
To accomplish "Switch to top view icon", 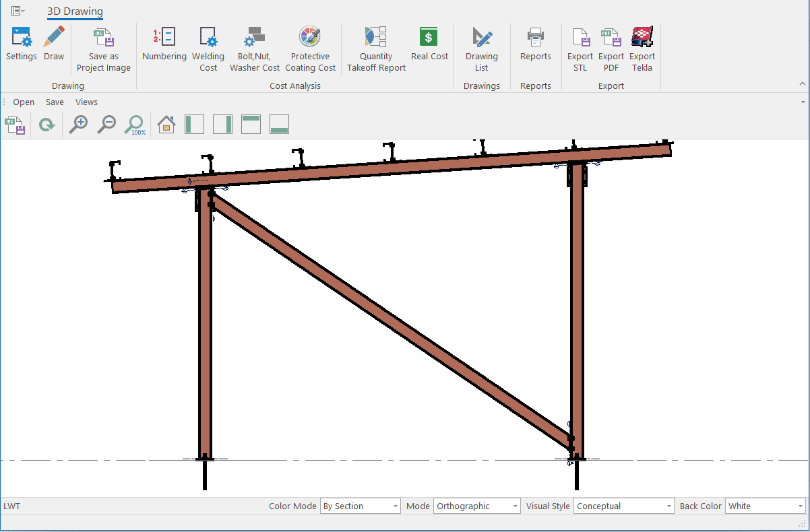I will click(x=251, y=125).
